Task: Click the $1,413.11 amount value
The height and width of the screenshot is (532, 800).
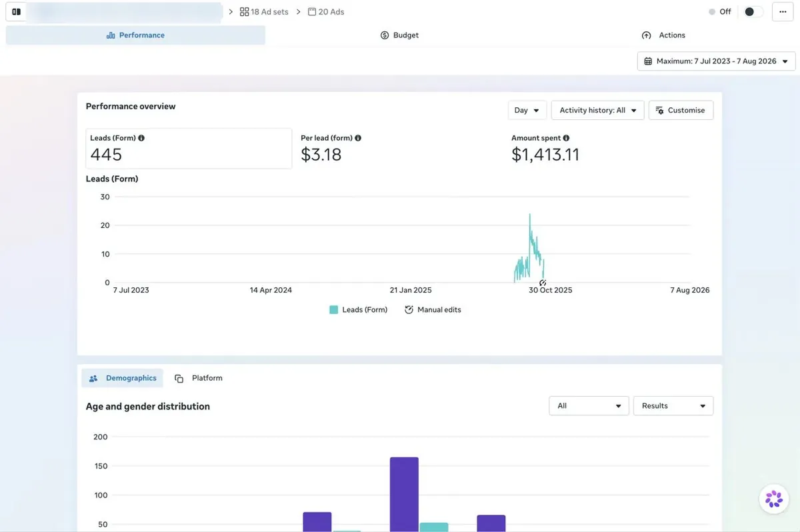Action: (545, 155)
